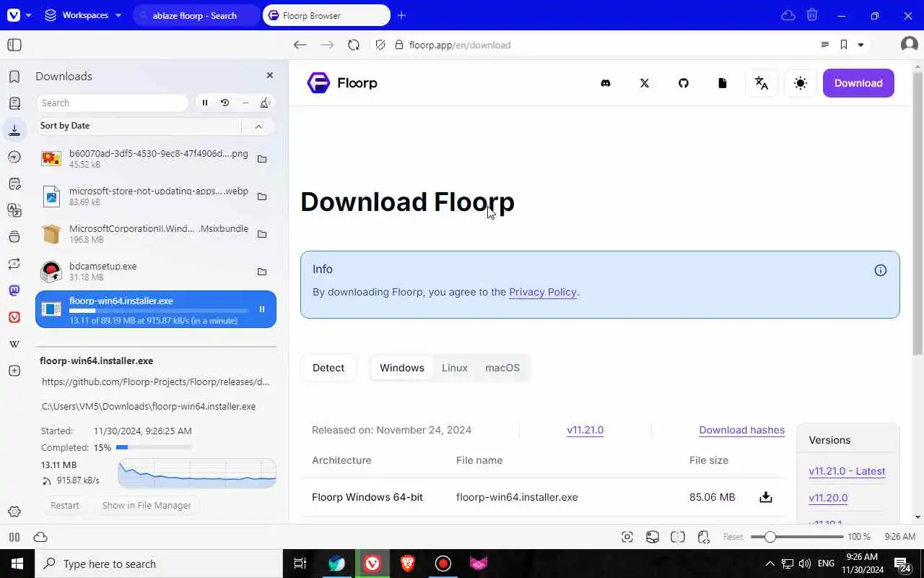Open Floorp X (Twitter) icon link
924x578 pixels.
645,83
